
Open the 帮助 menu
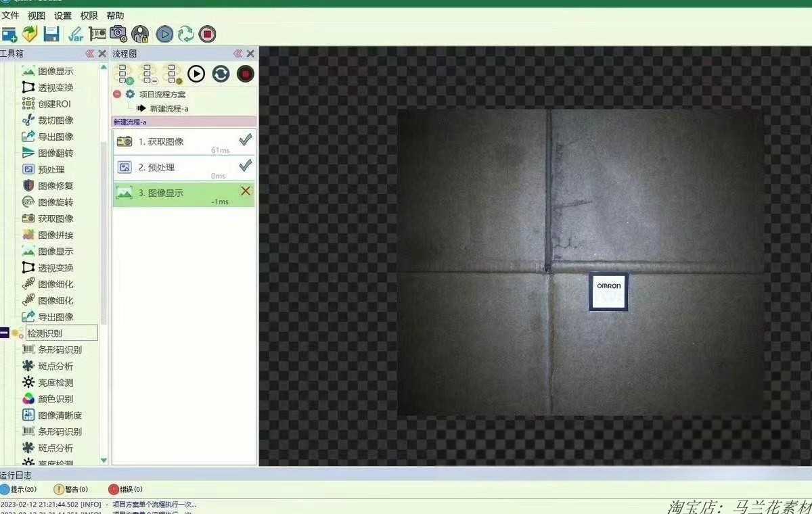coord(116,16)
